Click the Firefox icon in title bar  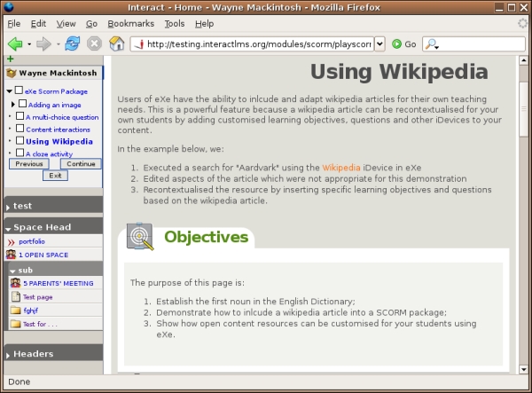(x=8, y=7)
